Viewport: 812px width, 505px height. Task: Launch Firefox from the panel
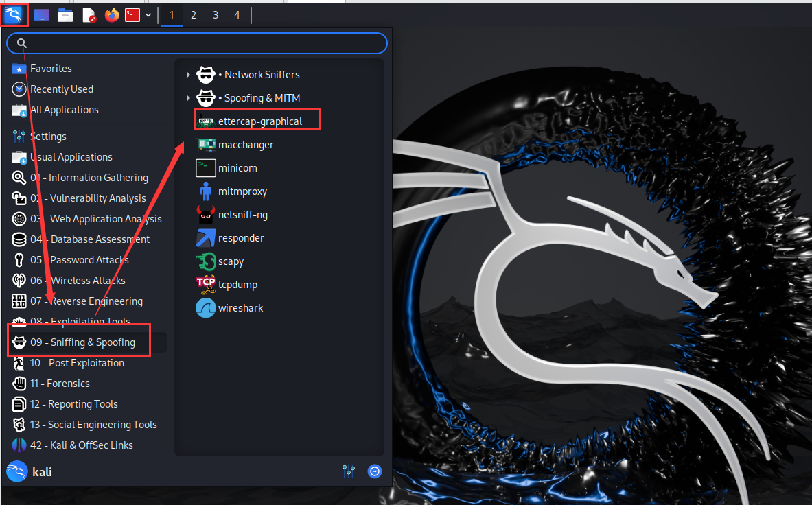pyautogui.click(x=111, y=15)
